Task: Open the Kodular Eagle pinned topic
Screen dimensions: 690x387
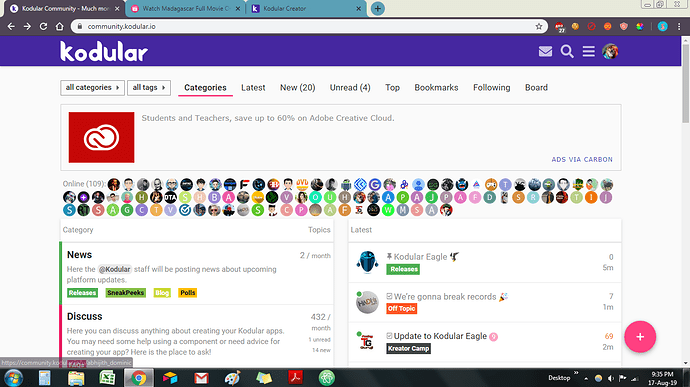Action: tap(420, 257)
